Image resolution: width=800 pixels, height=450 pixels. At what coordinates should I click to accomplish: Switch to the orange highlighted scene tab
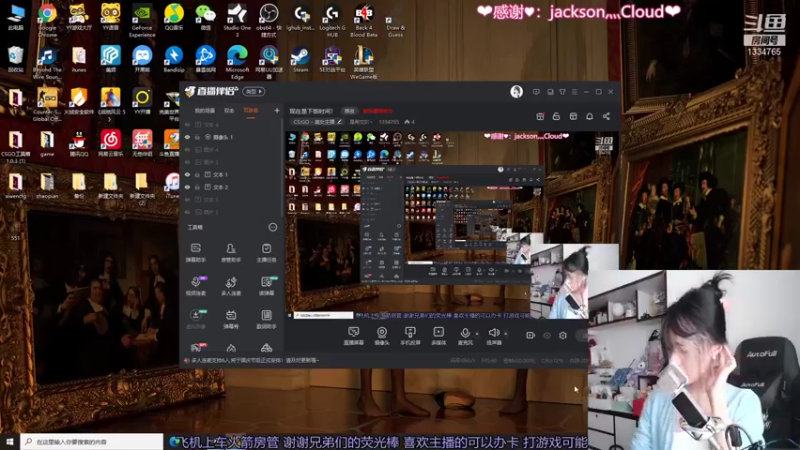pos(251,110)
